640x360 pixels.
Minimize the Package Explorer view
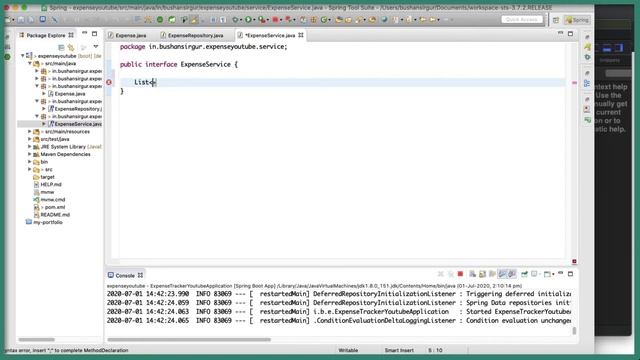pyautogui.click(x=84, y=33)
